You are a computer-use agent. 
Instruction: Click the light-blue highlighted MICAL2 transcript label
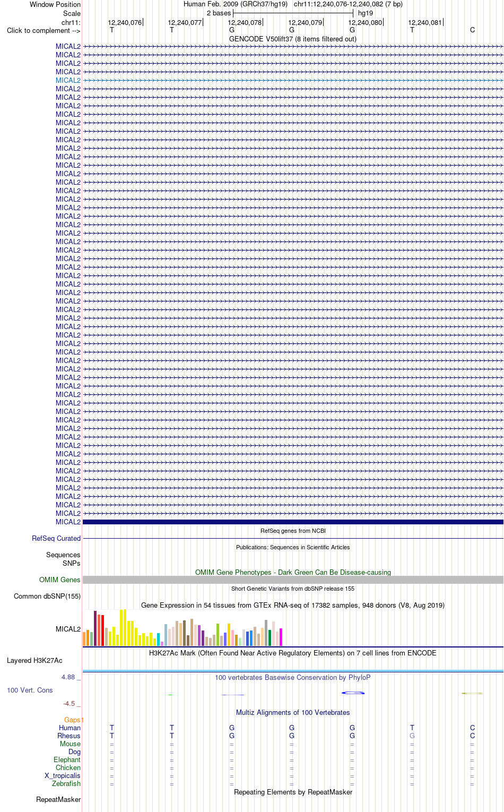(68, 81)
